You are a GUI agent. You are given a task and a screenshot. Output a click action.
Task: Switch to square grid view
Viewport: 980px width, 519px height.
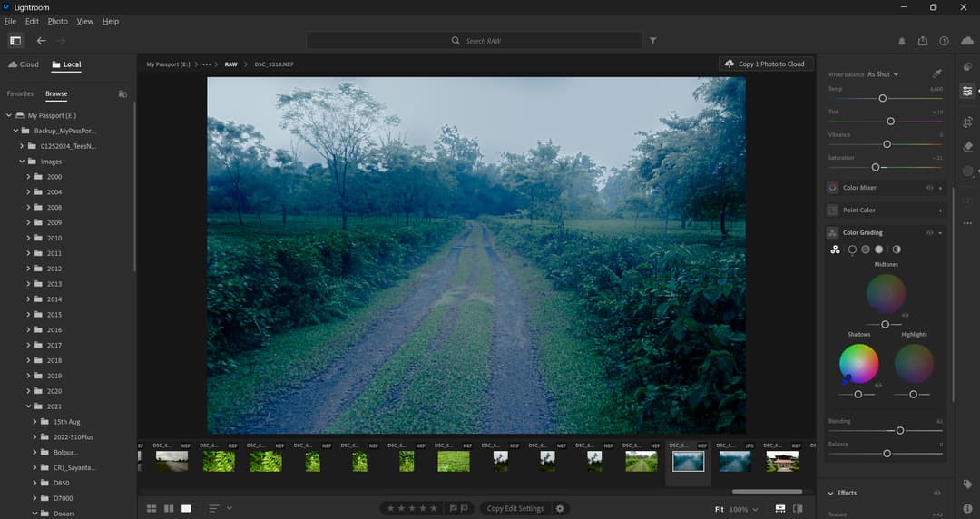point(169,508)
